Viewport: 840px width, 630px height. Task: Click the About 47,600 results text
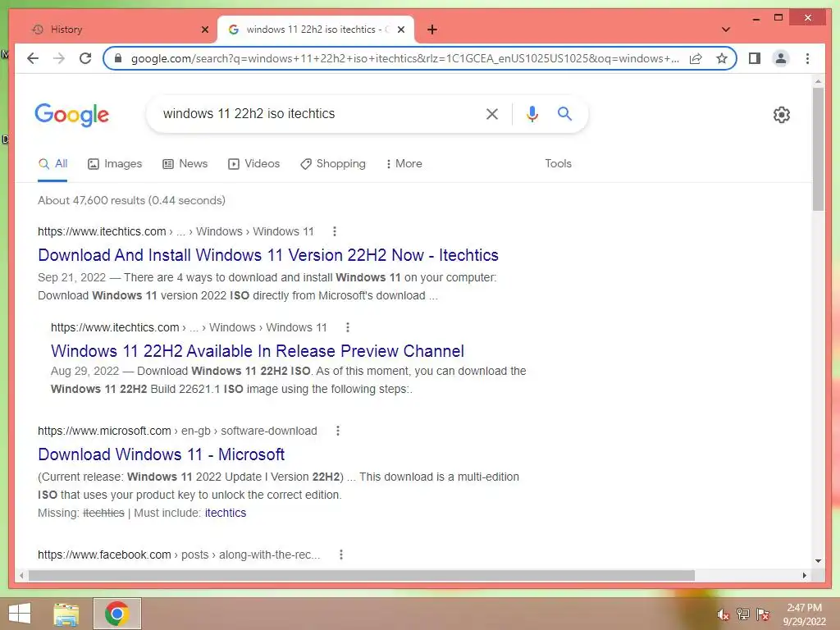pyautogui.click(x=131, y=200)
